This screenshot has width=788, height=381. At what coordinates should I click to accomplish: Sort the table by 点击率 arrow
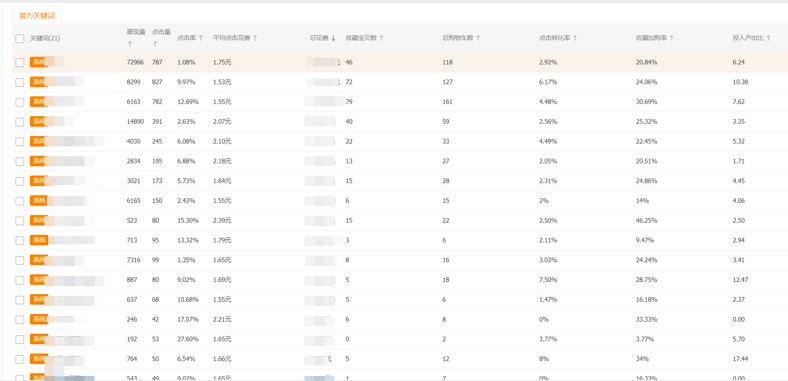click(x=201, y=38)
